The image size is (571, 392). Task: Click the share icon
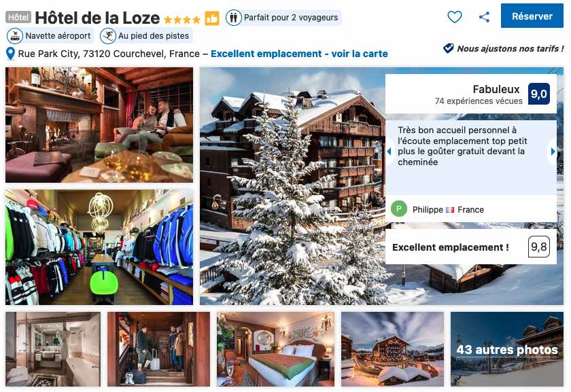[x=484, y=17]
